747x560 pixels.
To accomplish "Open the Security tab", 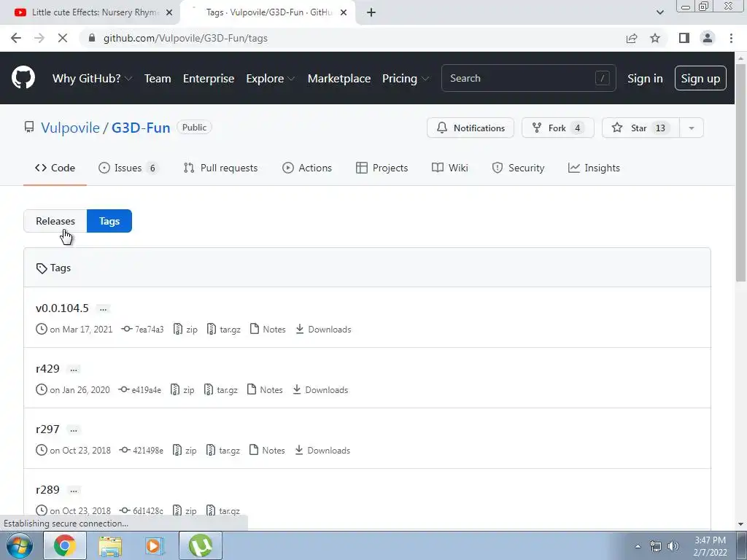I will pos(518,168).
